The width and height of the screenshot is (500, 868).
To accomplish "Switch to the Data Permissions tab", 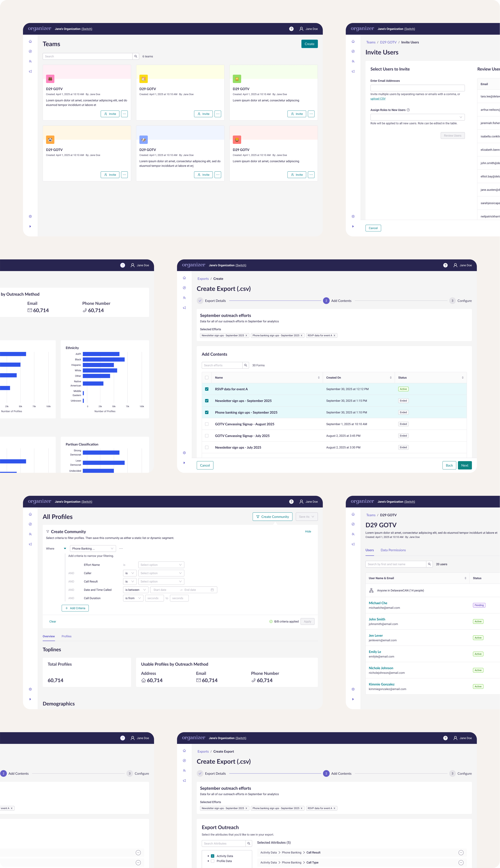I will (393, 550).
